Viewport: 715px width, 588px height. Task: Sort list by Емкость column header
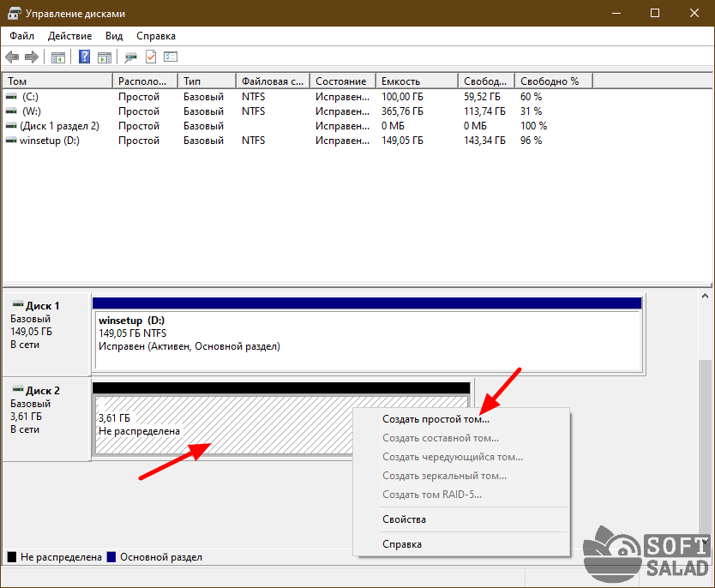coord(415,81)
